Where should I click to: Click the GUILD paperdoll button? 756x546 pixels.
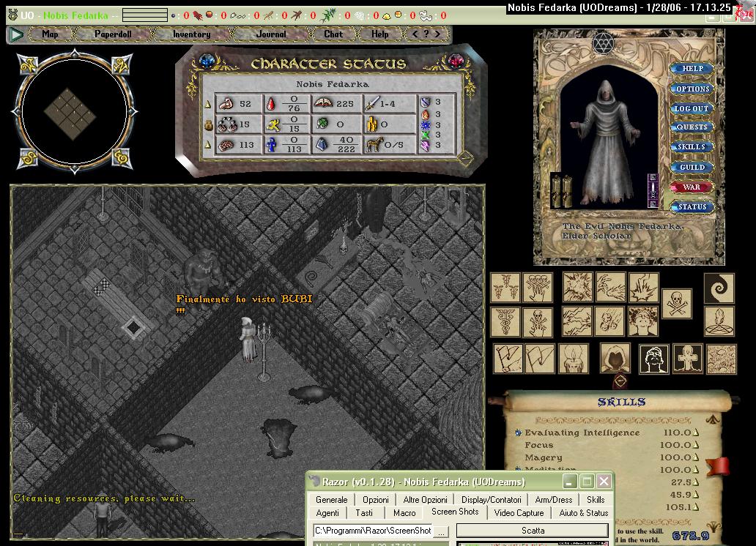[x=692, y=167]
